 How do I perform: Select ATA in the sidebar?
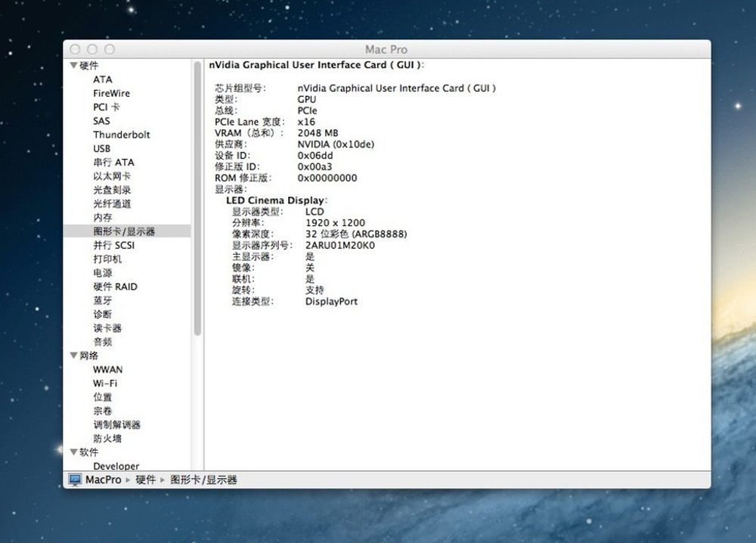point(103,79)
